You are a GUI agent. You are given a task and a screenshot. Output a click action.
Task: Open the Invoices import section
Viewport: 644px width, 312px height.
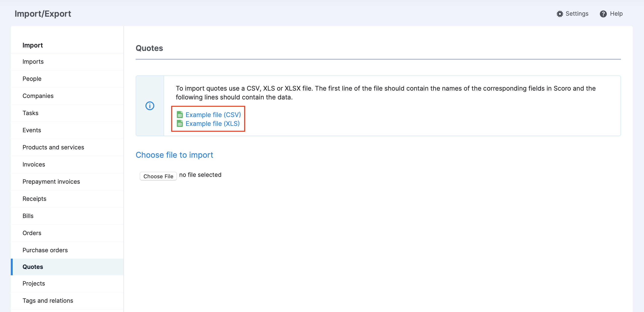pyautogui.click(x=34, y=164)
